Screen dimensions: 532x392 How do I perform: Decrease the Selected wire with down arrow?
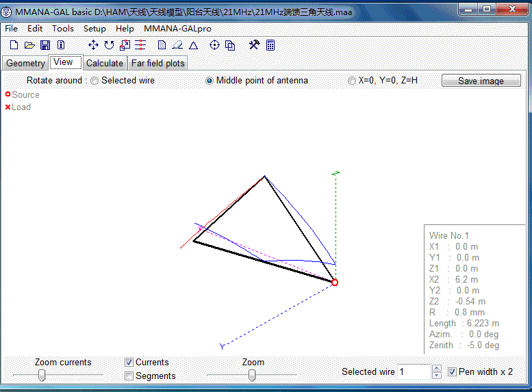point(437,376)
